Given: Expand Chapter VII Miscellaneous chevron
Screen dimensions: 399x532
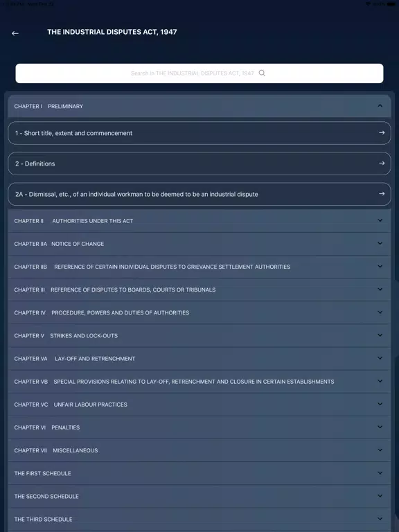Looking at the screenshot, I should point(380,450).
